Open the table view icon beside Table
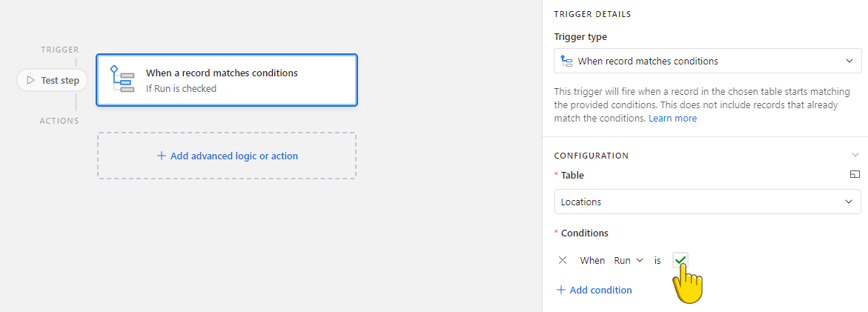Viewport: 868px width, 312px height. [855, 175]
